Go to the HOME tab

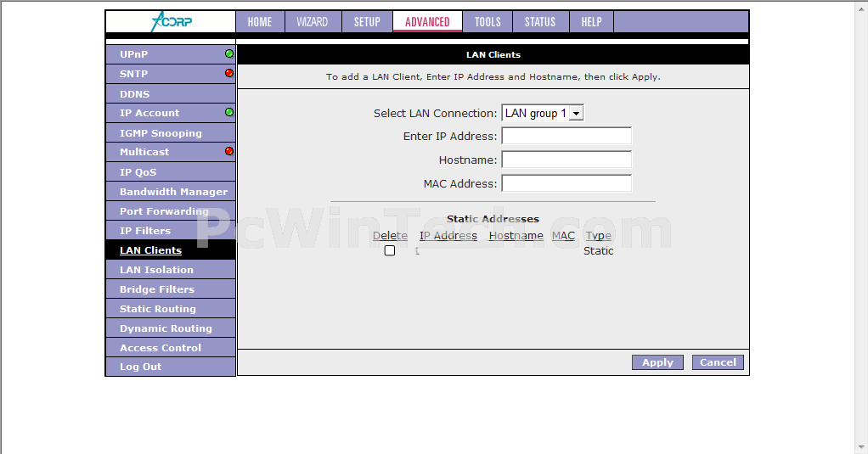[260, 21]
